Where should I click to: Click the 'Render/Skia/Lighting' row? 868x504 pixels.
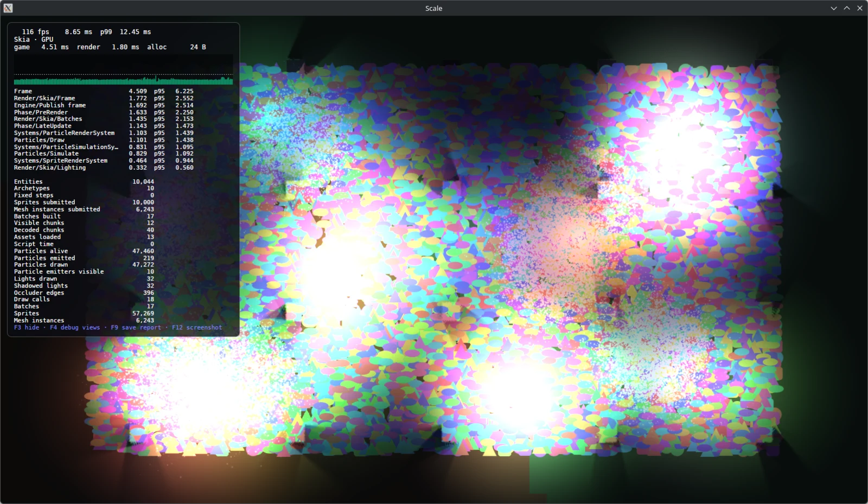pos(104,168)
